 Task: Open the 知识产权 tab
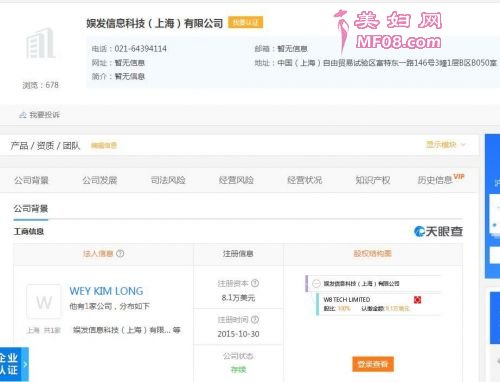point(373,180)
